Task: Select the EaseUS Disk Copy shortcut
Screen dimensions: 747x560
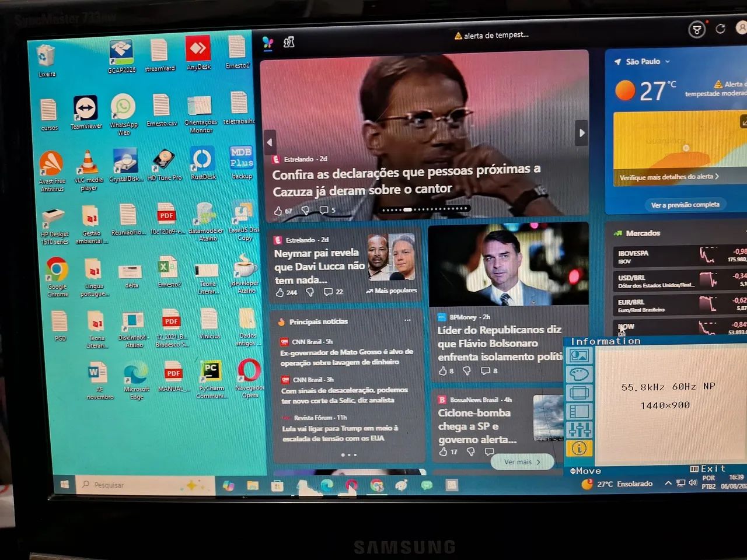Action: 243,221
